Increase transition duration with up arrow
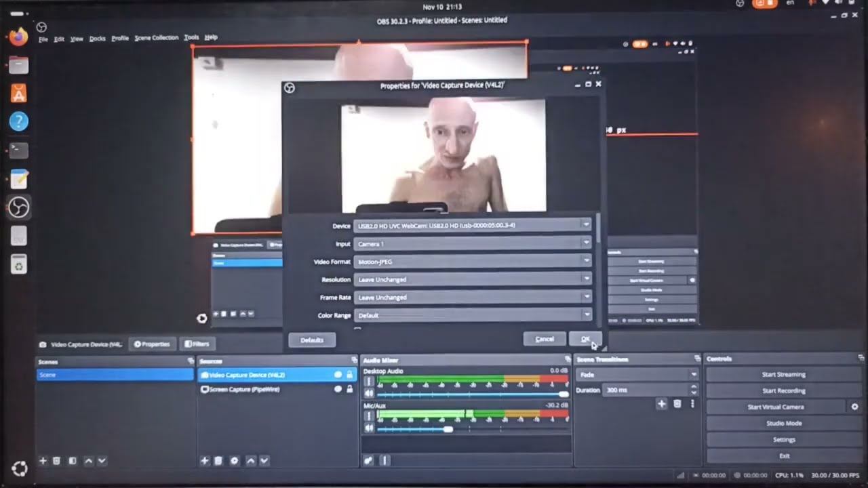The image size is (868, 488). click(693, 387)
